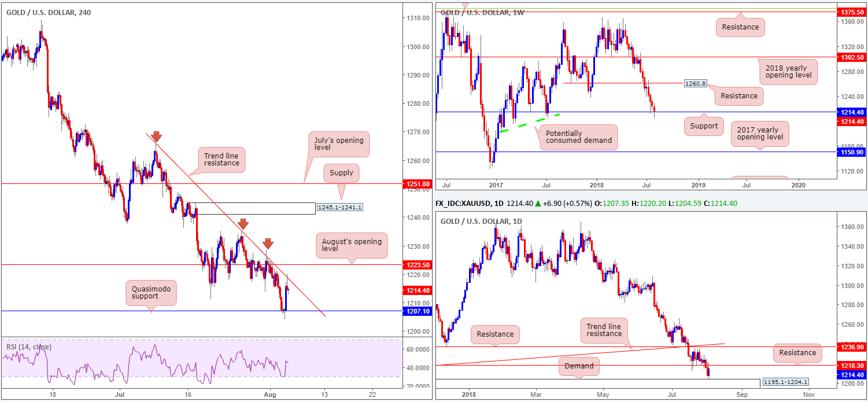868x402 pixels.
Task: Click the 'Sep' label on daily time axis
Action: click(743, 394)
